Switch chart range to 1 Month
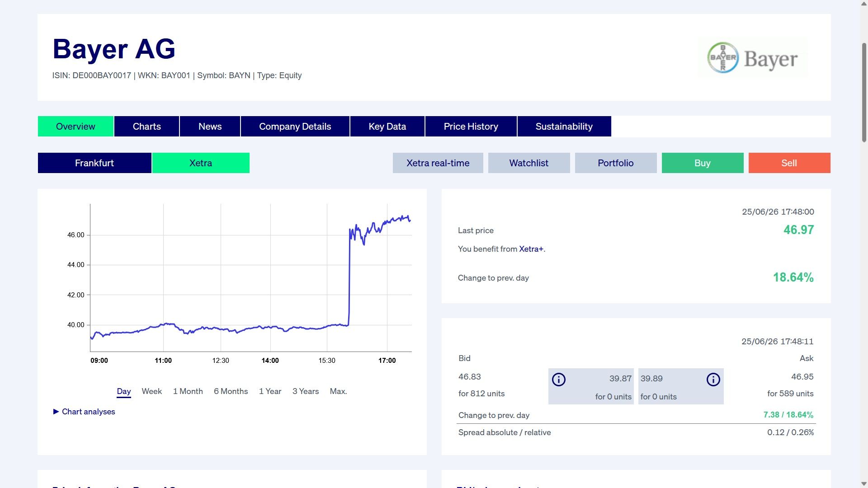 188,391
